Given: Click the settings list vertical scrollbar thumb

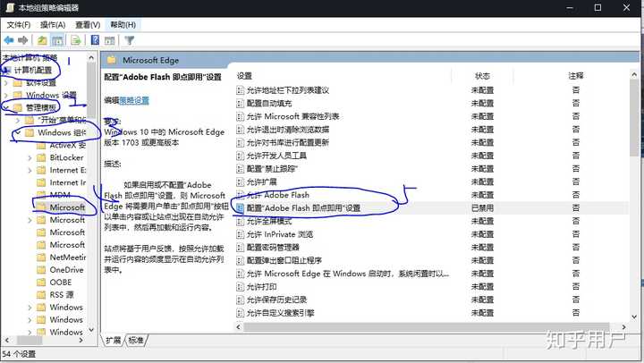Looking at the screenshot, I should coord(634,117).
